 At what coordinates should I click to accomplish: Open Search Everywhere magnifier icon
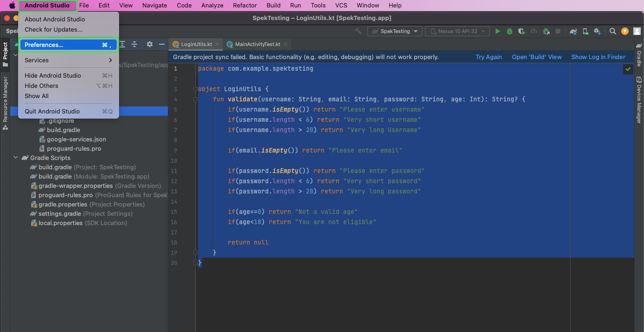[613, 31]
